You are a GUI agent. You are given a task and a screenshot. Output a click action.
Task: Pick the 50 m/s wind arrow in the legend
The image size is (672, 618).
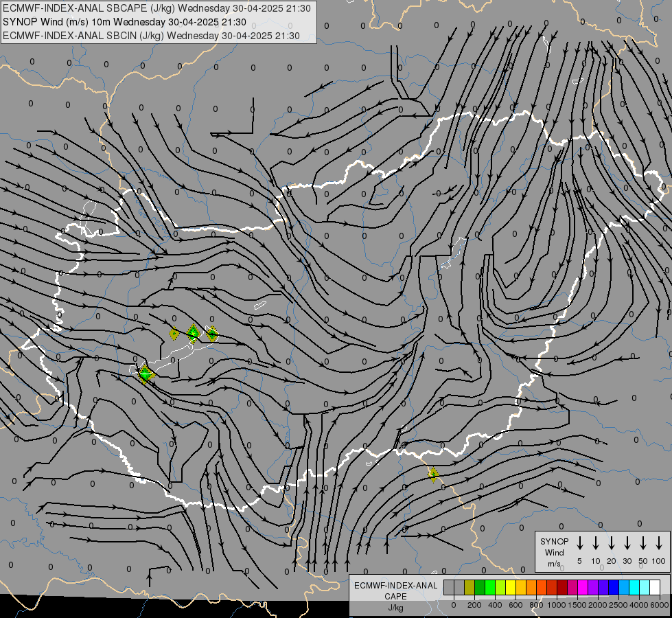coord(643,543)
